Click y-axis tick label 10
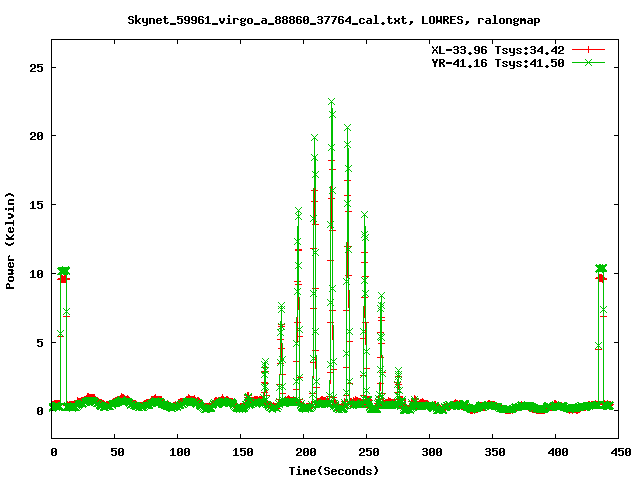Screen dimensions: 640x480 click(36, 274)
